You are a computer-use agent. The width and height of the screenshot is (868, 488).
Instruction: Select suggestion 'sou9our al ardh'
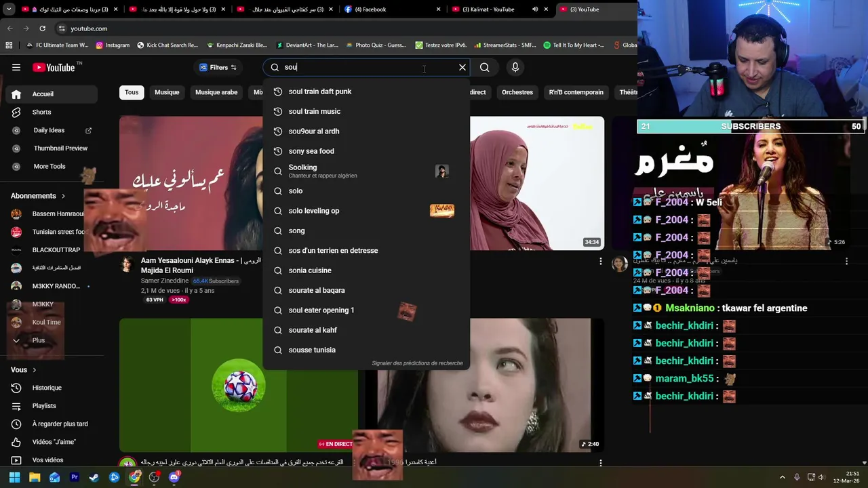tap(366, 131)
